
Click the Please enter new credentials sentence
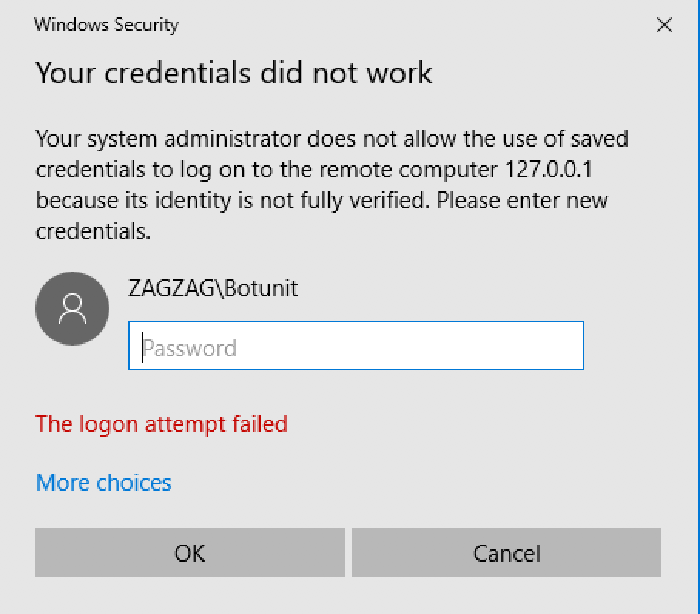click(x=321, y=216)
